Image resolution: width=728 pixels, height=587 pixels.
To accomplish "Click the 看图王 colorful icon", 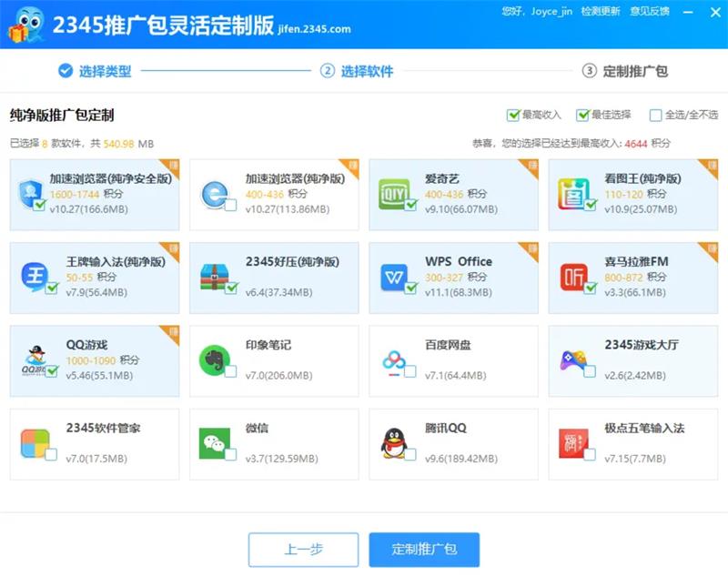I will (574, 194).
